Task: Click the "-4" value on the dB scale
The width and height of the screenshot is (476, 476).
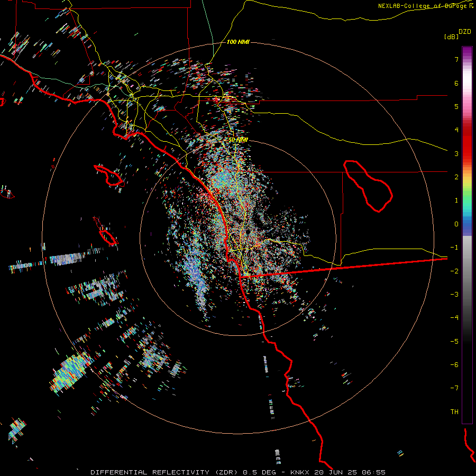Action: tap(454, 318)
